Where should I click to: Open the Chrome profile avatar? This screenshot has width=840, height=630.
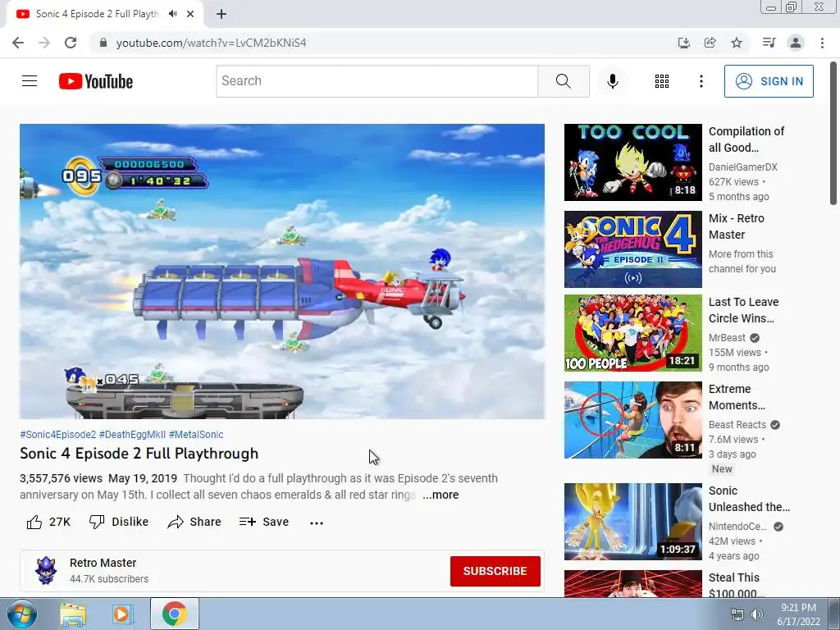coord(796,43)
